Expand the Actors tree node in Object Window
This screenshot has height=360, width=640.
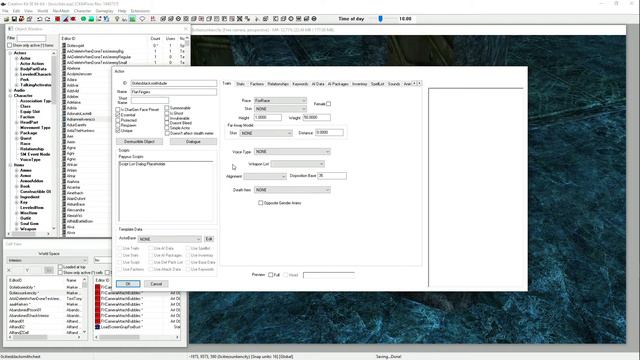[10, 53]
